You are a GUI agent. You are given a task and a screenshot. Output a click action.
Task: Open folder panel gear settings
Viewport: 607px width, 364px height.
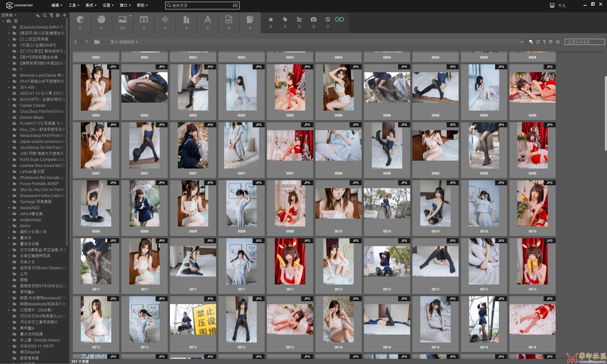coord(58,15)
